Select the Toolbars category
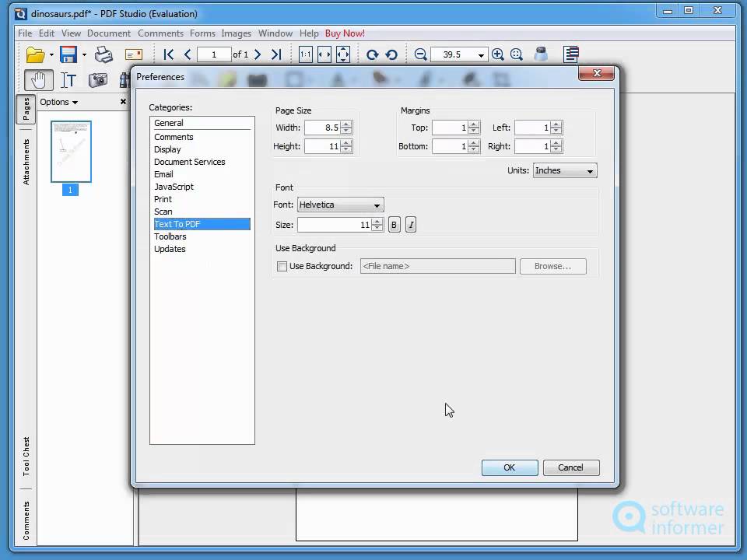 [202, 236]
